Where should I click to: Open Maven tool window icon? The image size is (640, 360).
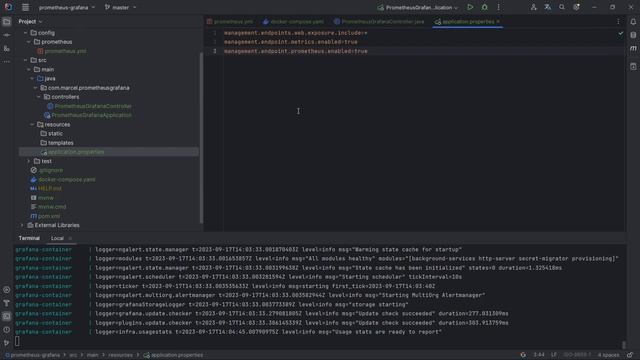(633, 49)
